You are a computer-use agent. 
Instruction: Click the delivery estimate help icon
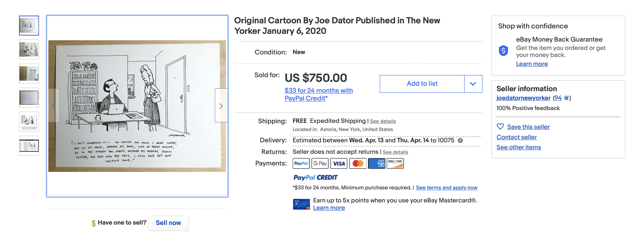pyautogui.click(x=460, y=140)
